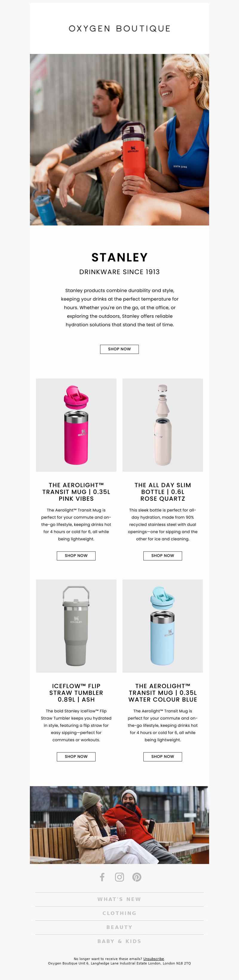Click the blue Aerolight mug product image

pos(163,626)
